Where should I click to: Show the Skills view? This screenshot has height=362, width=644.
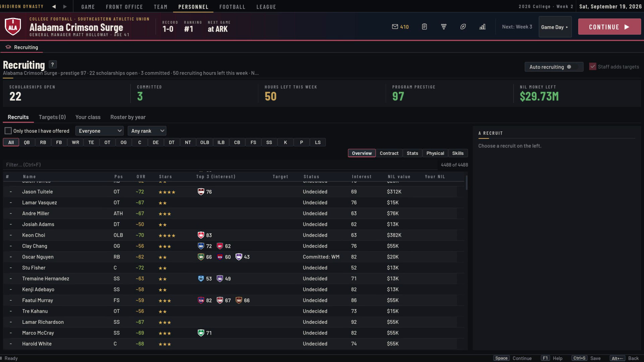[x=458, y=153]
